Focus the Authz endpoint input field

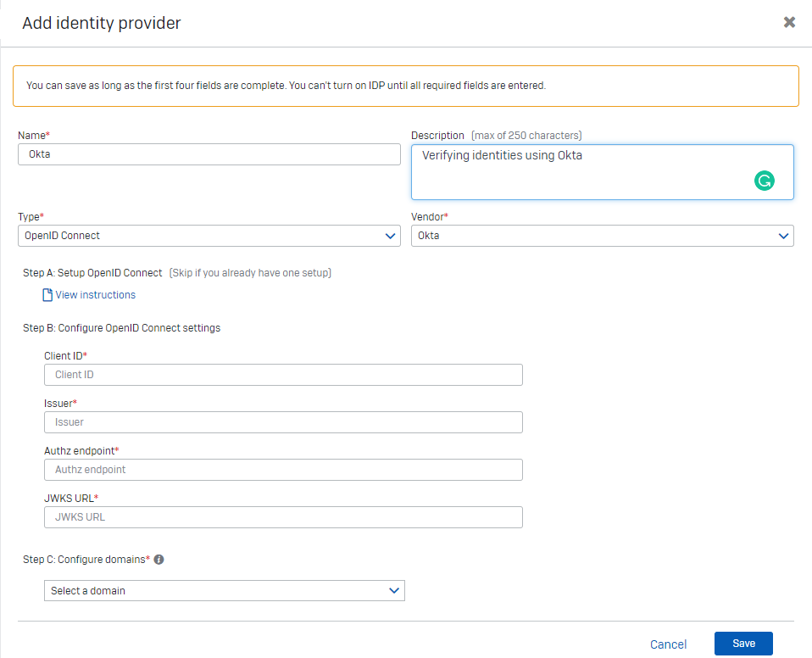pos(283,470)
